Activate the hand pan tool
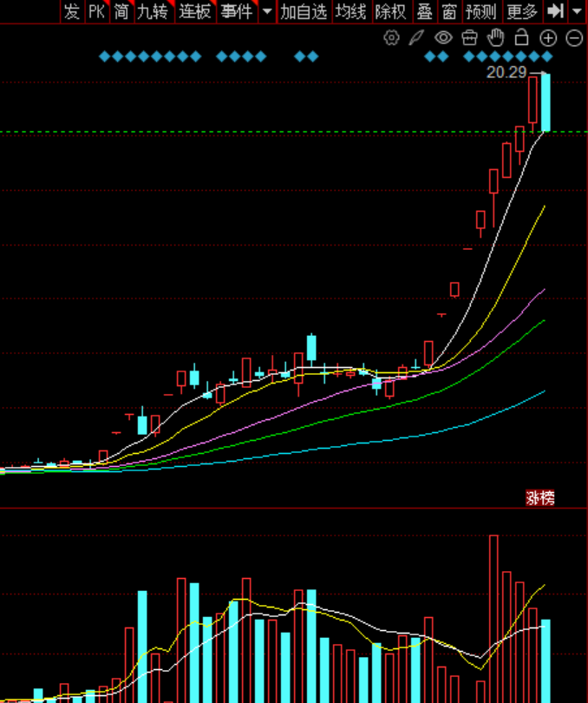The image size is (588, 703). tap(495, 37)
